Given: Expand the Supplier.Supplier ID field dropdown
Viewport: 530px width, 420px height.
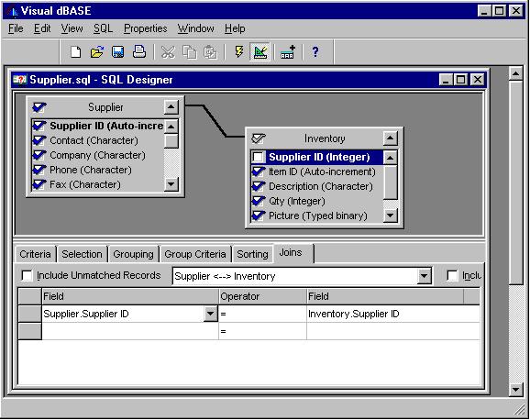Looking at the screenshot, I should tap(210, 314).
